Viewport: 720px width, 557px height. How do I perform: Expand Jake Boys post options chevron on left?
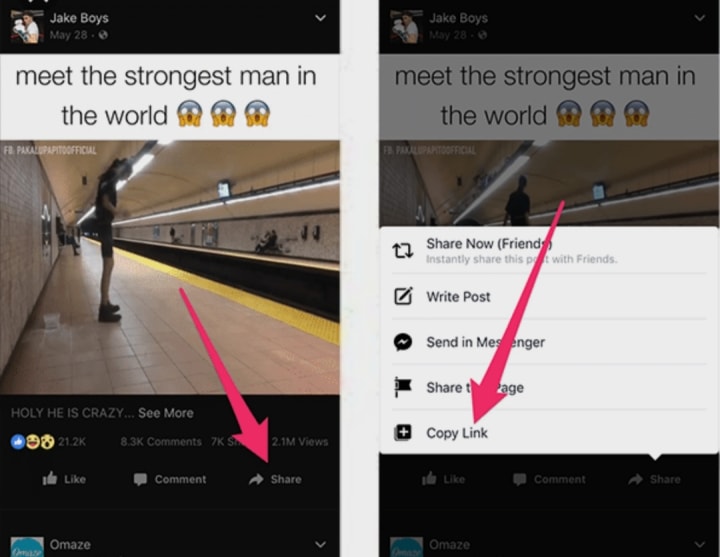321,18
